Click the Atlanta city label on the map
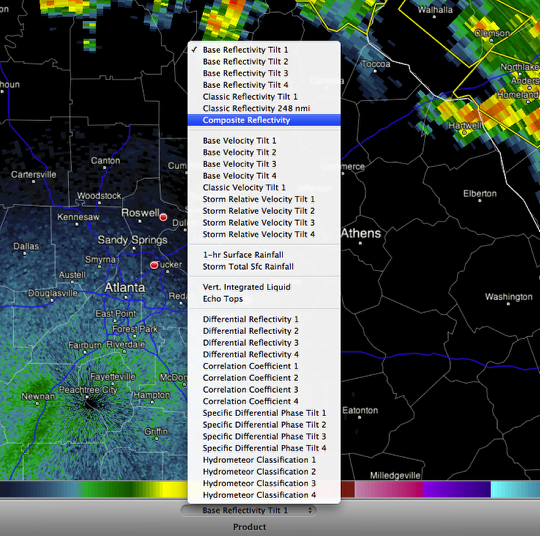 (x=125, y=287)
